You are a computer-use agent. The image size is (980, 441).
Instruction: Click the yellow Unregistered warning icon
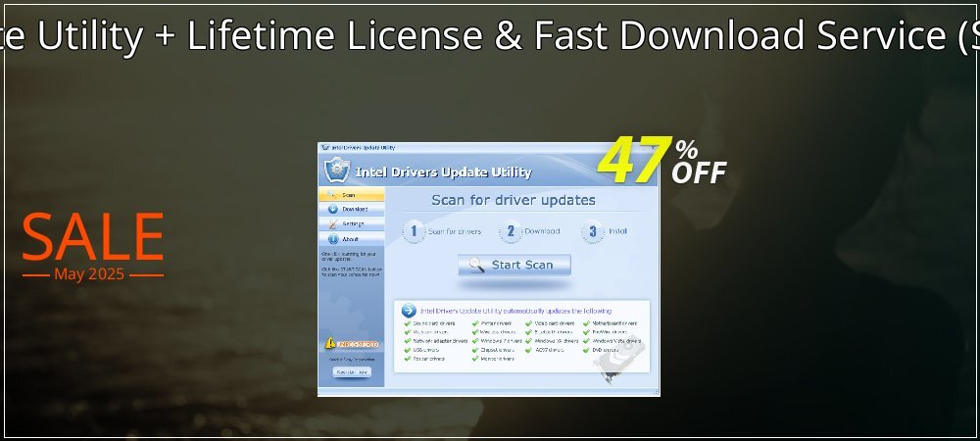330,343
